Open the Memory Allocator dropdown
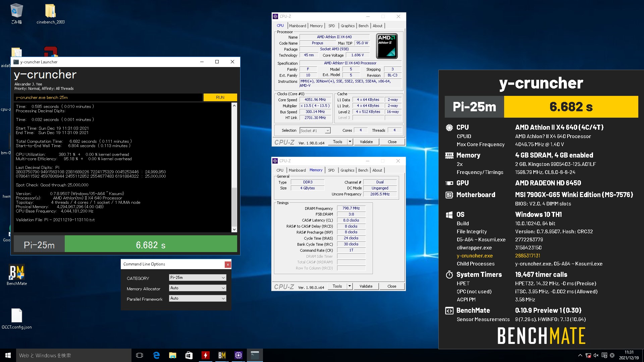 pyautogui.click(x=198, y=288)
